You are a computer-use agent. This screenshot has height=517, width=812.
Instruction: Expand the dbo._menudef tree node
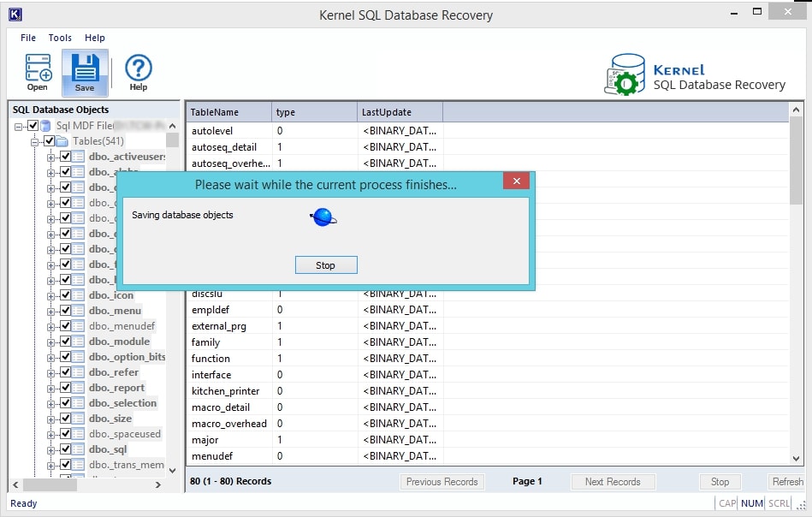[x=50, y=327]
